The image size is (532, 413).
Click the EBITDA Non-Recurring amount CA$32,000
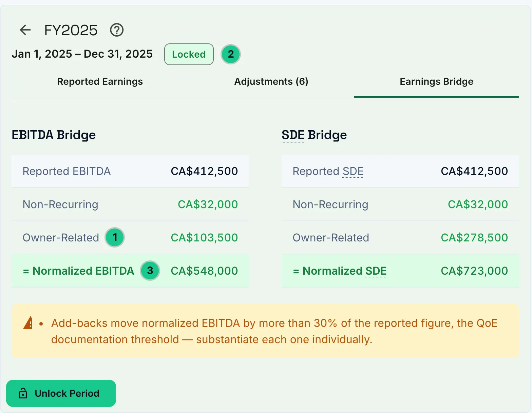coord(208,204)
